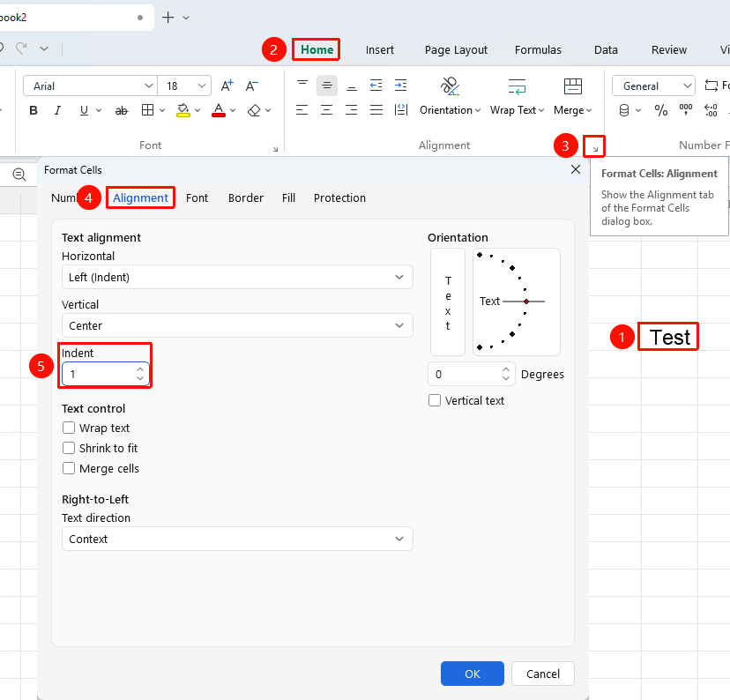730x700 pixels.
Task: Click the strikethrough icon
Action: 122,110
